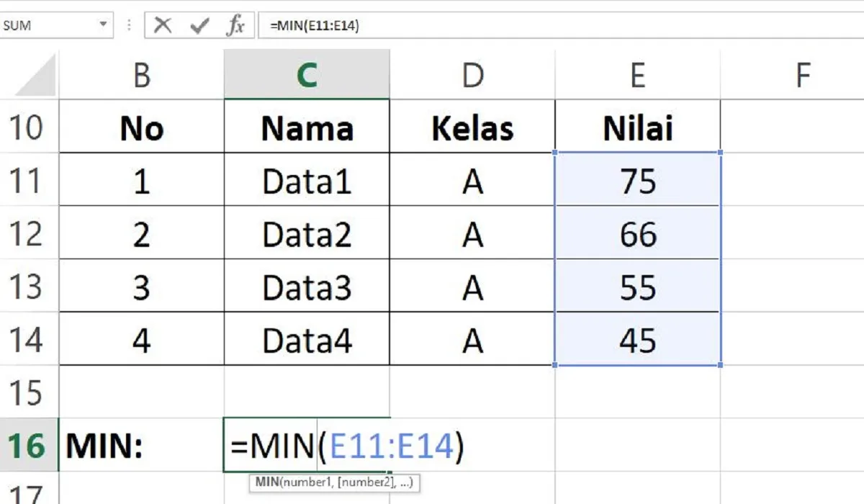Click Kelas cell A in row 12

click(x=472, y=233)
